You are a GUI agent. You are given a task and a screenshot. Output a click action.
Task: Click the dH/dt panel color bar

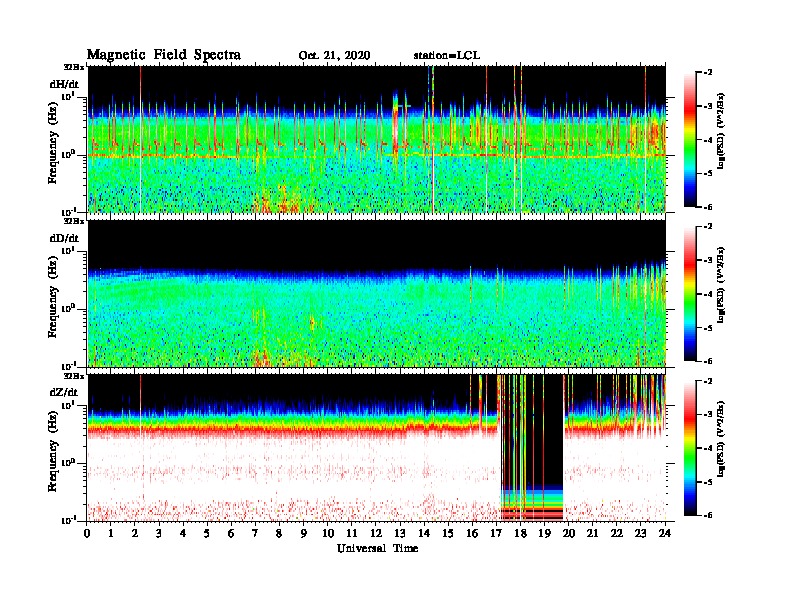[690, 139]
